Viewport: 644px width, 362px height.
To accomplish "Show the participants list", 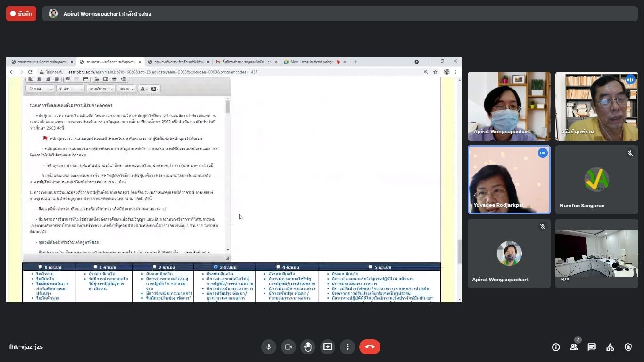I will click(x=574, y=347).
